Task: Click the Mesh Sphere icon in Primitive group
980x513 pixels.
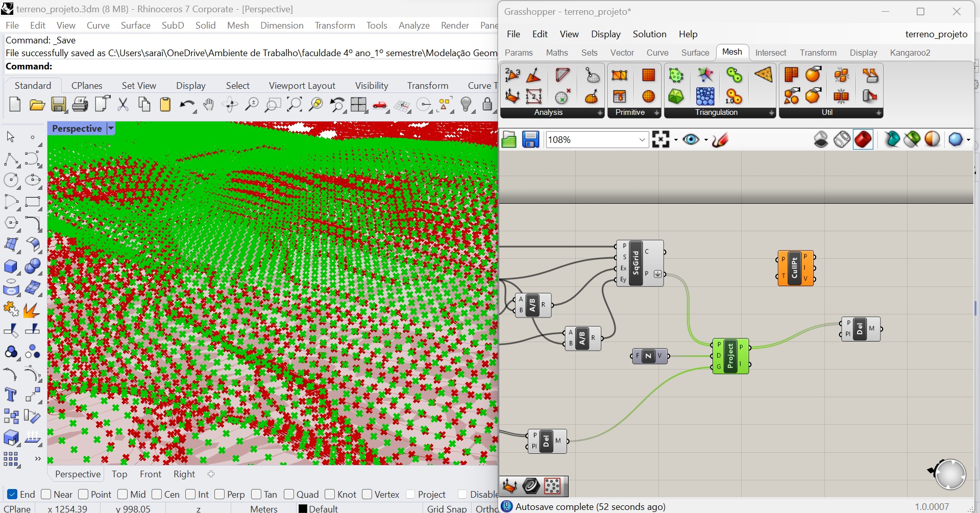Action: pos(648,96)
